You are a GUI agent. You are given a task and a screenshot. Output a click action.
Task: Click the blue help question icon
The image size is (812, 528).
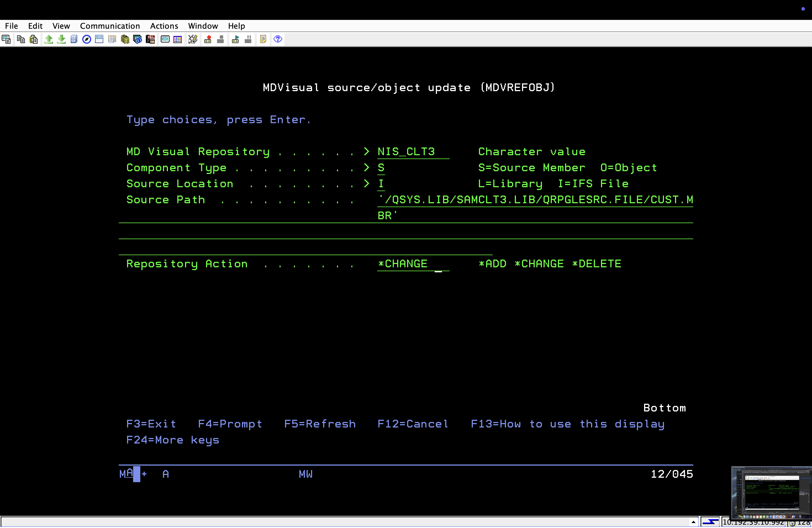(278, 39)
